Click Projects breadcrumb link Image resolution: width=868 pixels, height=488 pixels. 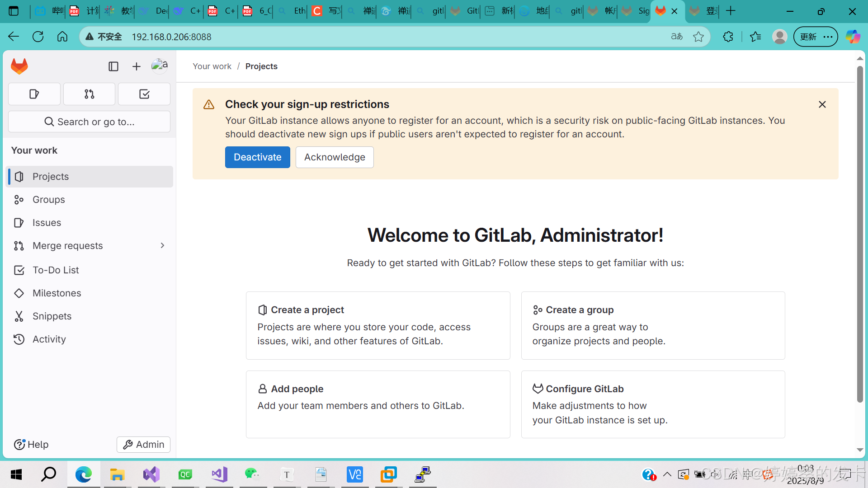point(261,66)
